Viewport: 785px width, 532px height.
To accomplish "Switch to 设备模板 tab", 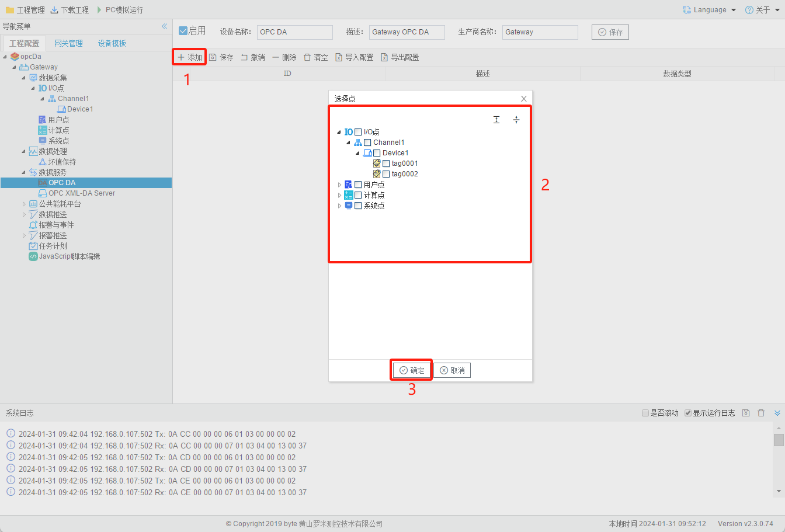I will click(x=112, y=43).
